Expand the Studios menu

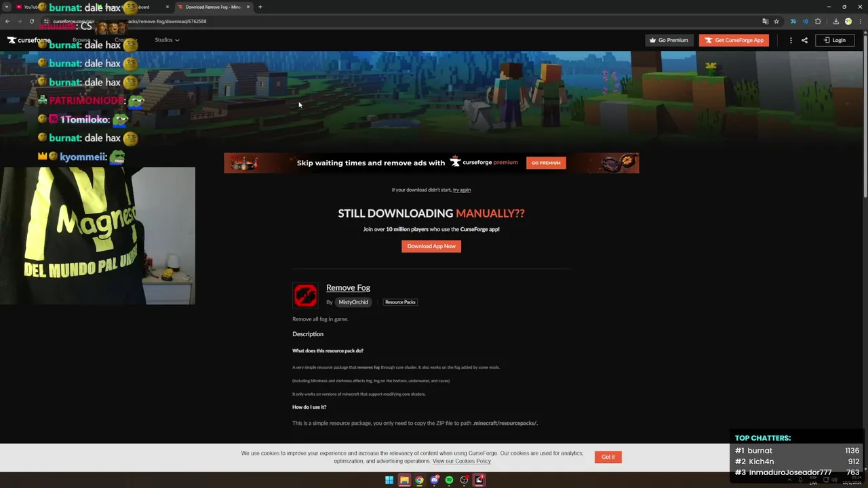coord(167,40)
